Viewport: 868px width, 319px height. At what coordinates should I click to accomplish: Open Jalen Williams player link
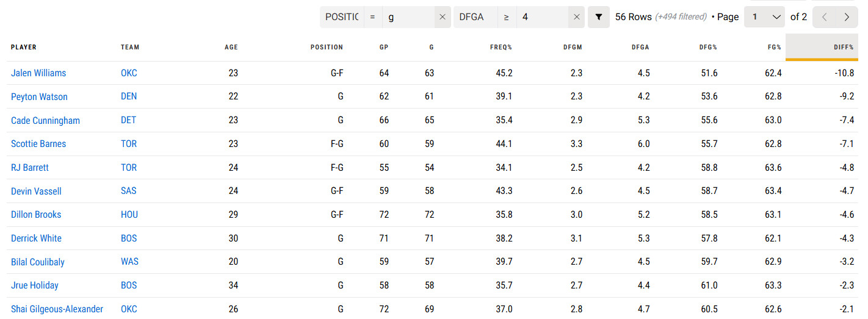(x=38, y=73)
